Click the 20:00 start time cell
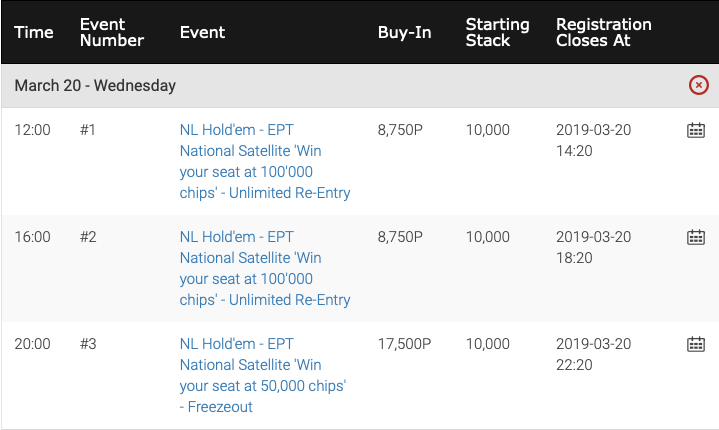This screenshot has width=719, height=430. pos(33,344)
